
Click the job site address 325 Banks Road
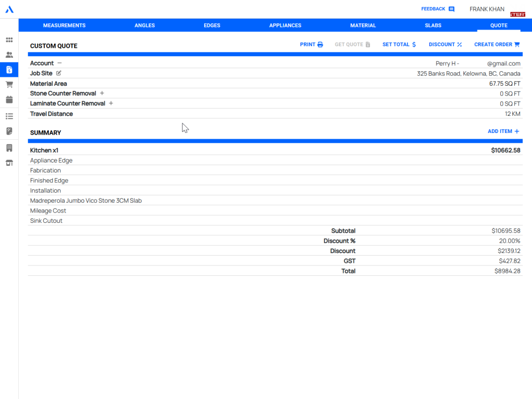[x=469, y=74]
